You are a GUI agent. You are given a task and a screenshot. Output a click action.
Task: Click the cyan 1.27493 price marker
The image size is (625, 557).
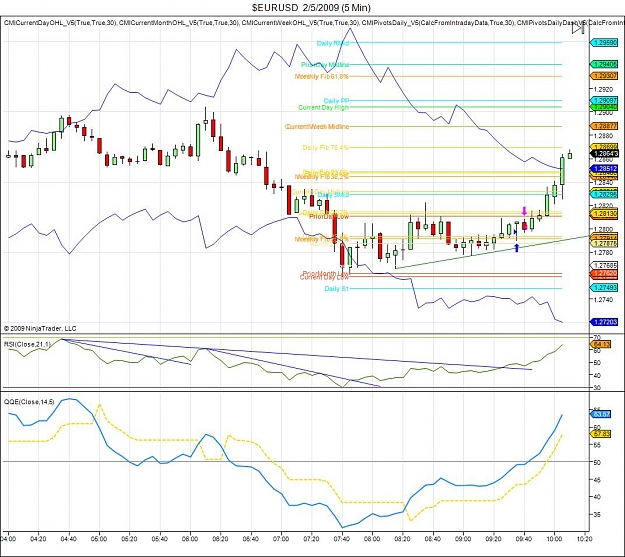click(605, 287)
